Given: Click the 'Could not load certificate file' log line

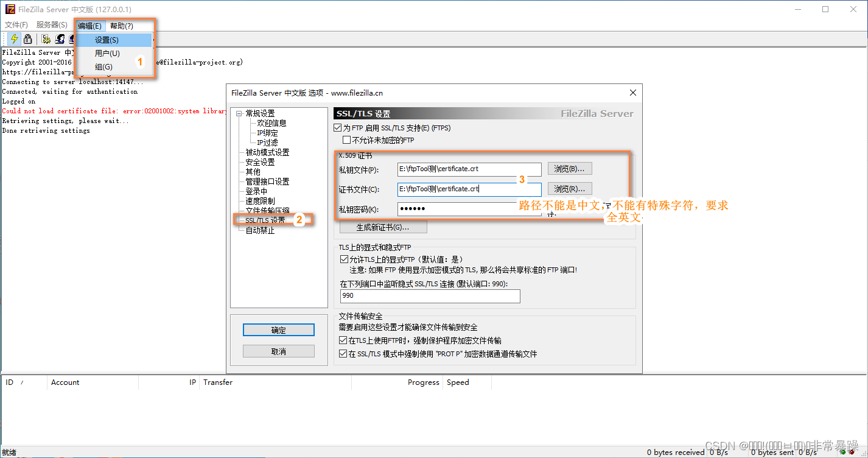Looking at the screenshot, I should point(114,111).
